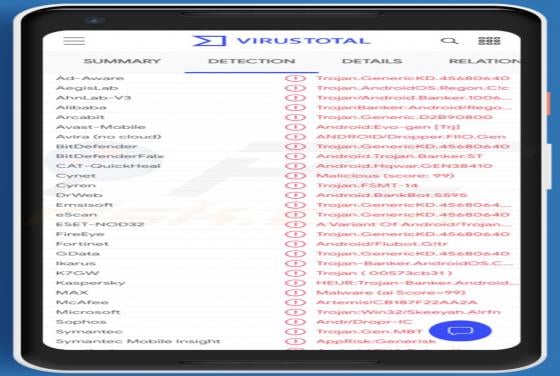Click the alert icon in Cynet row
The image size is (560, 376).
pos(295,176)
